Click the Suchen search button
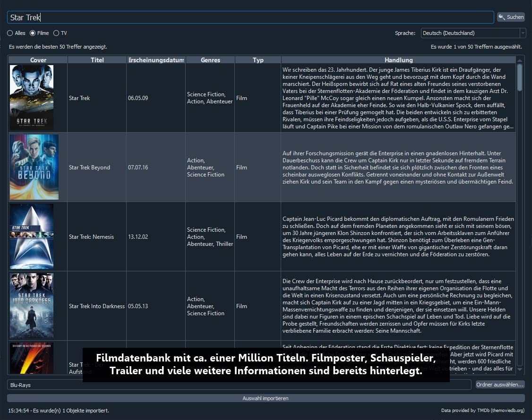Screen dimensions: 532x420 click(511, 17)
